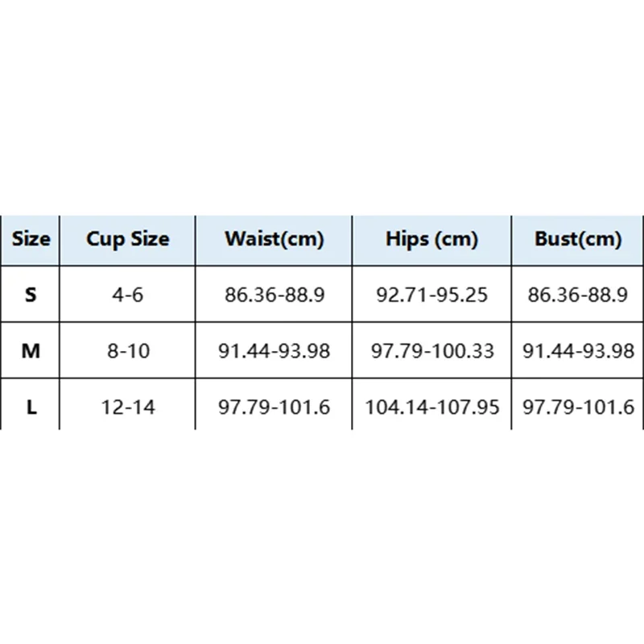The width and height of the screenshot is (644, 644).
Task: Select the L size row label
Action: click(31, 407)
